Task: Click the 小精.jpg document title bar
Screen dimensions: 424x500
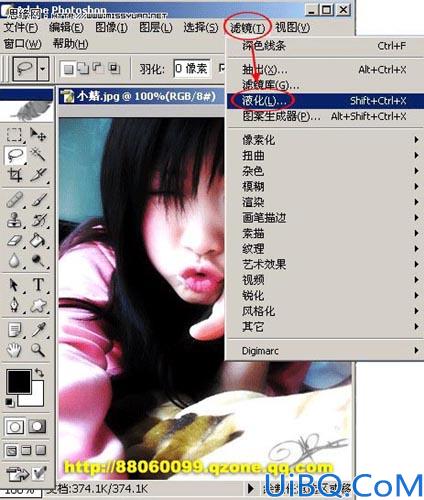Action: coord(141,97)
